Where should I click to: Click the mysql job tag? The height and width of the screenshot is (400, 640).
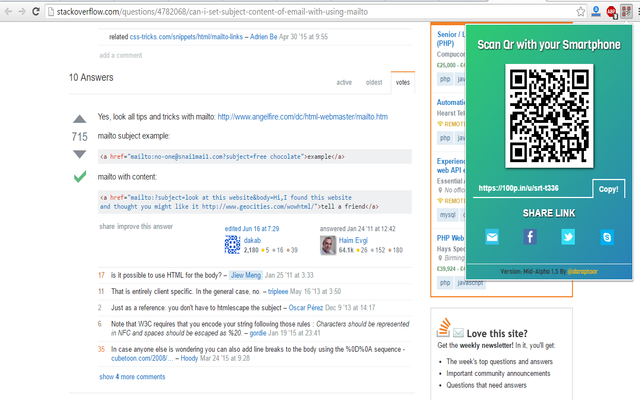pyautogui.click(x=448, y=214)
